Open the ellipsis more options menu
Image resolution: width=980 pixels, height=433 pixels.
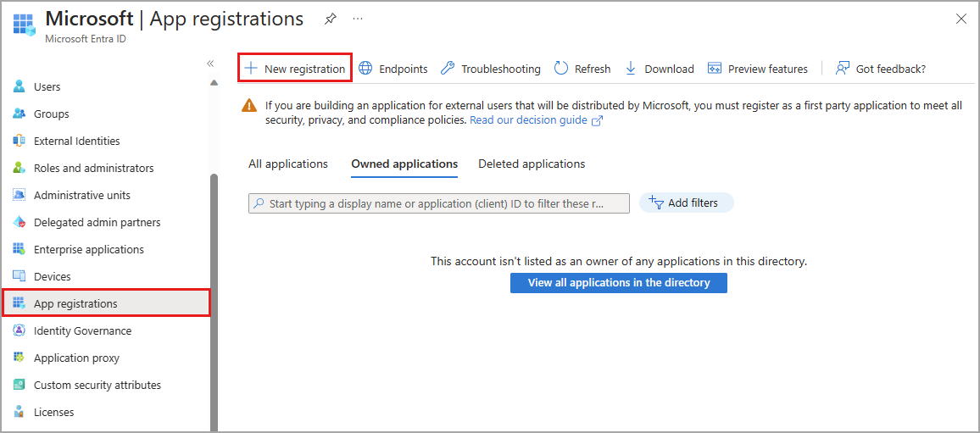tap(358, 19)
